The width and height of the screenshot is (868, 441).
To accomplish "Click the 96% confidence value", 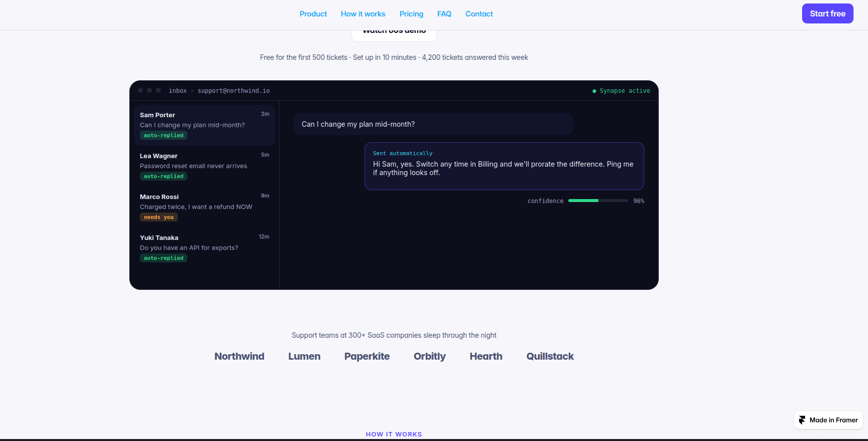I will click(x=639, y=201).
